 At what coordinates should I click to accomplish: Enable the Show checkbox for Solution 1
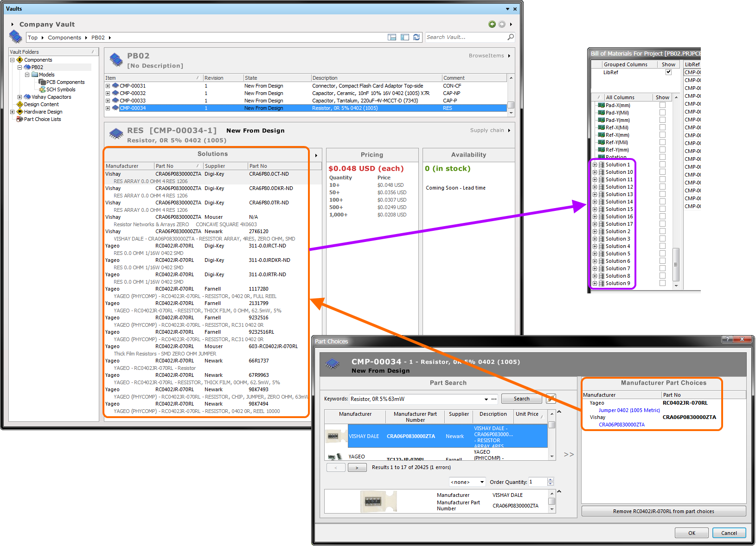[662, 165]
